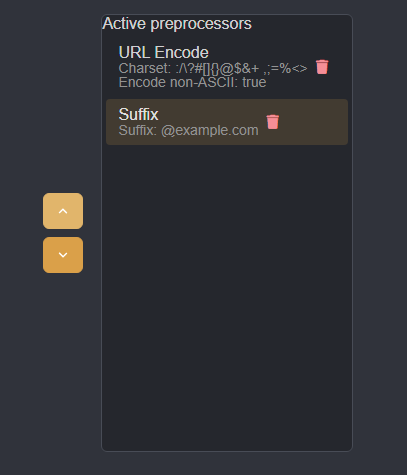Select the highlighted Suffix preprocessor entry
Image resolution: width=407 pixels, height=475 pixels.
[x=227, y=122]
